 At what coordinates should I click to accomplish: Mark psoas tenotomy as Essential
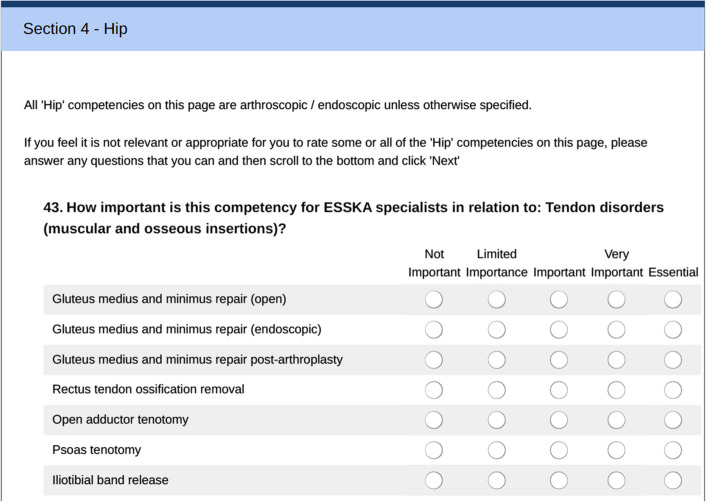point(673,450)
